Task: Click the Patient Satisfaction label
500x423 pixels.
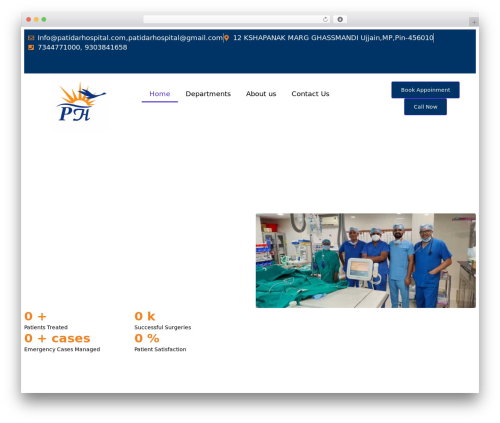Action: 160,349
